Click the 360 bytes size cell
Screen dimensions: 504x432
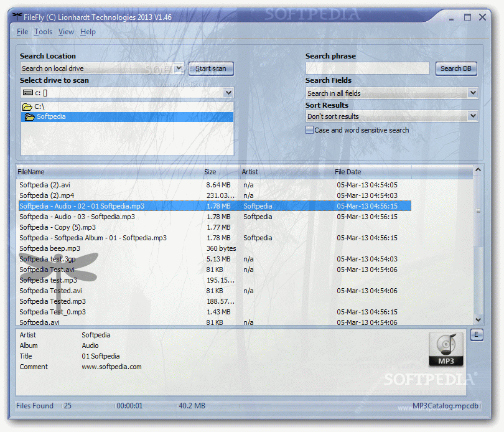221,248
